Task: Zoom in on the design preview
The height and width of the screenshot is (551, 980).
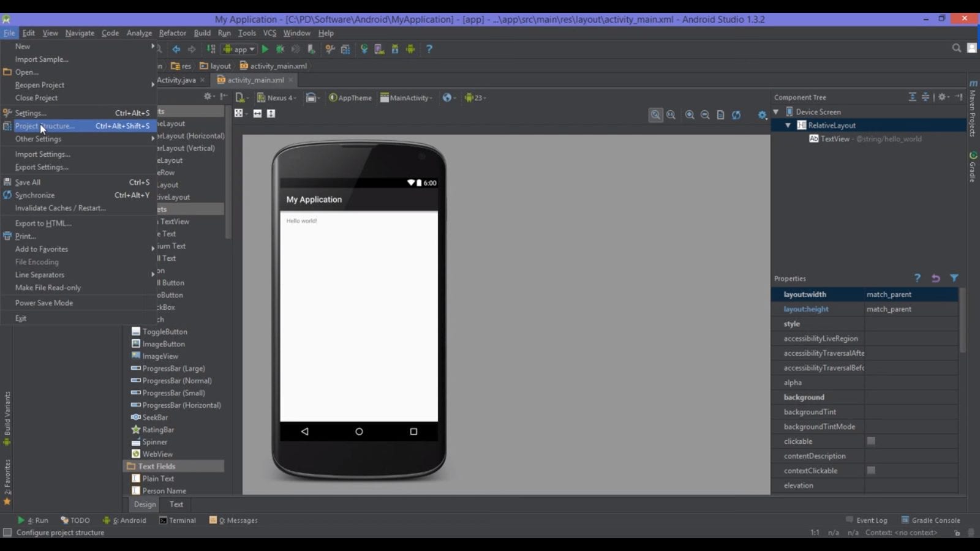Action: click(690, 115)
